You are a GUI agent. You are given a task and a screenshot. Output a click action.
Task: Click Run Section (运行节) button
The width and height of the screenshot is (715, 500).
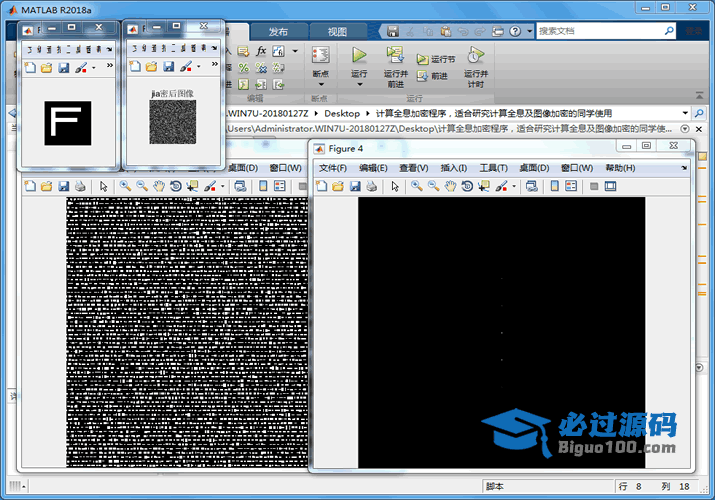click(436, 59)
